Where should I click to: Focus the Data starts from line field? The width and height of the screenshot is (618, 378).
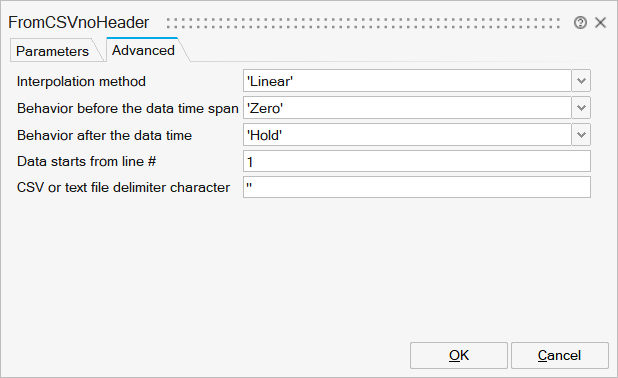417,161
